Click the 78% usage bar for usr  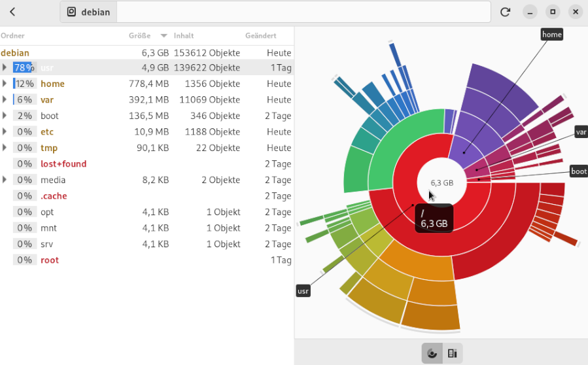pyautogui.click(x=24, y=67)
